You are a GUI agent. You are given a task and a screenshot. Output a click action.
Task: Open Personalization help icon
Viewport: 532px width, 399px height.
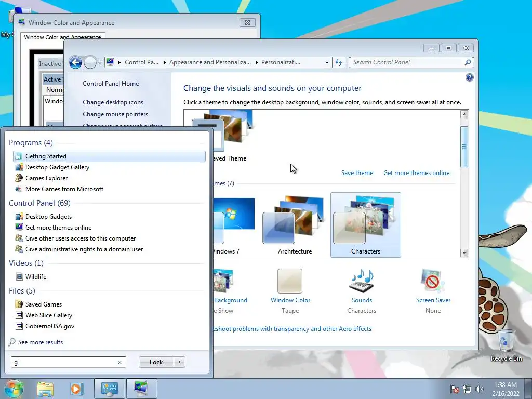(x=470, y=78)
